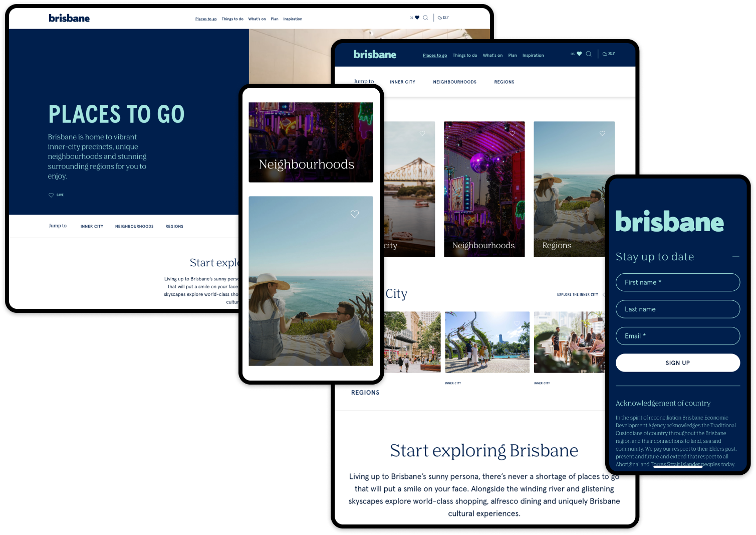Click the brisbane logo on footer phone mockup
This screenshot has height=535, width=756.
[669, 222]
